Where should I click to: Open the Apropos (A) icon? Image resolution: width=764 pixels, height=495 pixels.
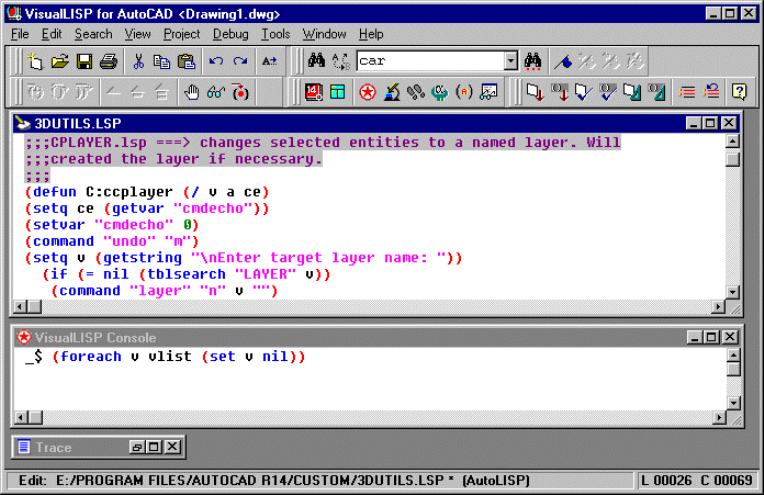(464, 92)
